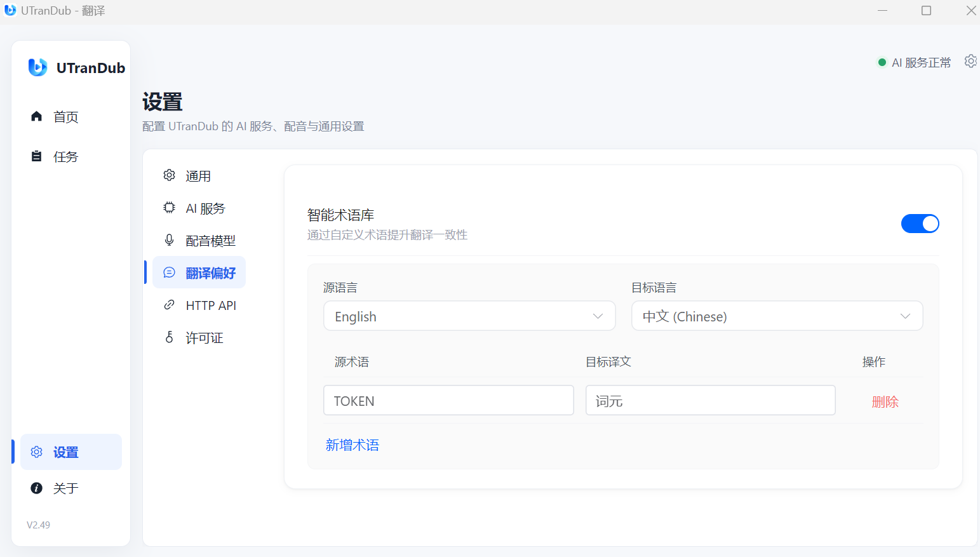Screen dimensions: 980x557
Task: Click the info icon beside 关于
Action: pyautogui.click(x=36, y=488)
